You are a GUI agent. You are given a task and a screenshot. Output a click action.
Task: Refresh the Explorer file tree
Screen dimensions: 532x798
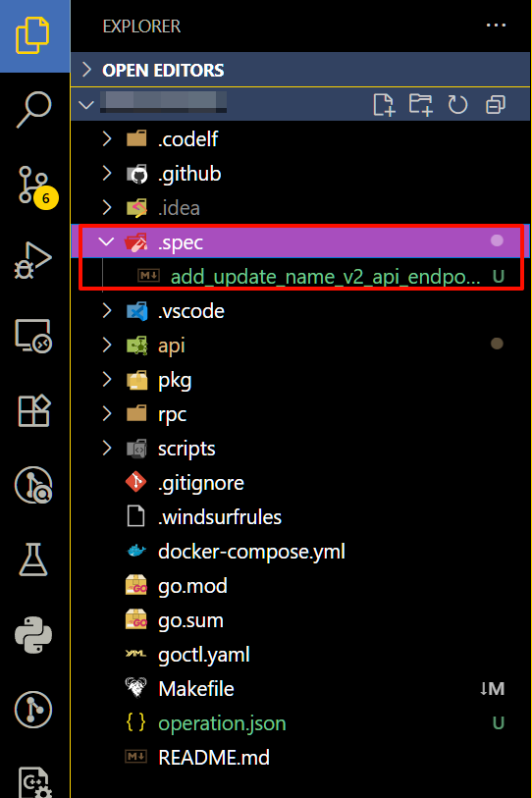click(x=457, y=105)
